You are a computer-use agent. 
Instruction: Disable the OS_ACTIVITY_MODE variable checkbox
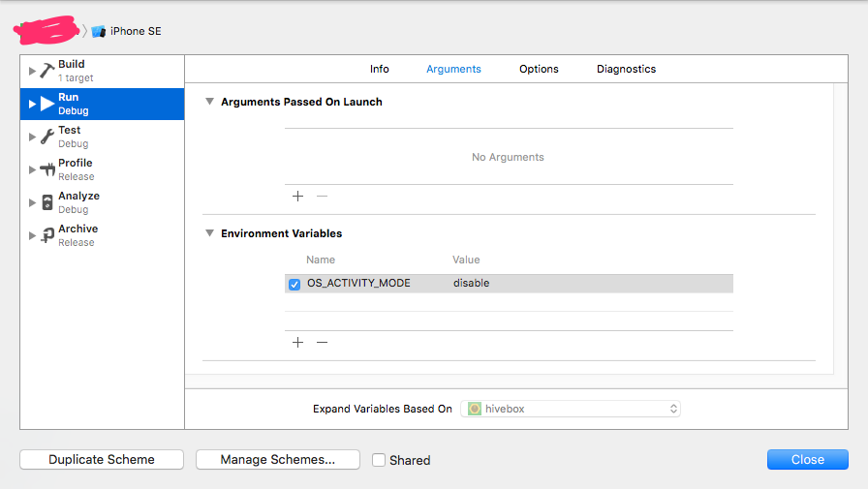pyautogui.click(x=294, y=284)
